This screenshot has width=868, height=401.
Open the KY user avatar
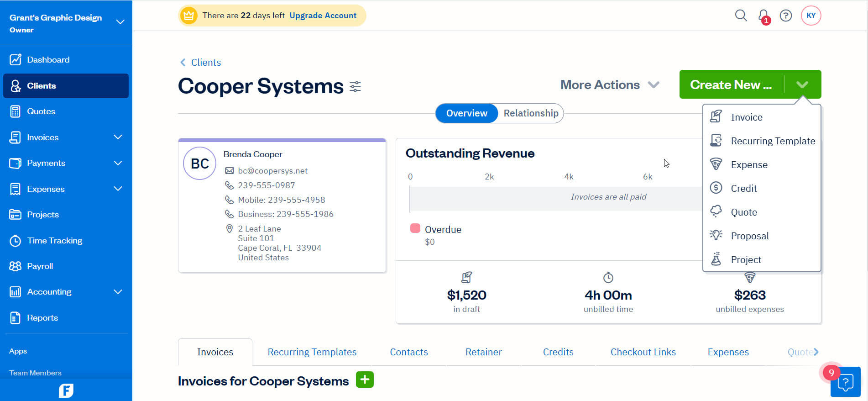pyautogui.click(x=810, y=16)
